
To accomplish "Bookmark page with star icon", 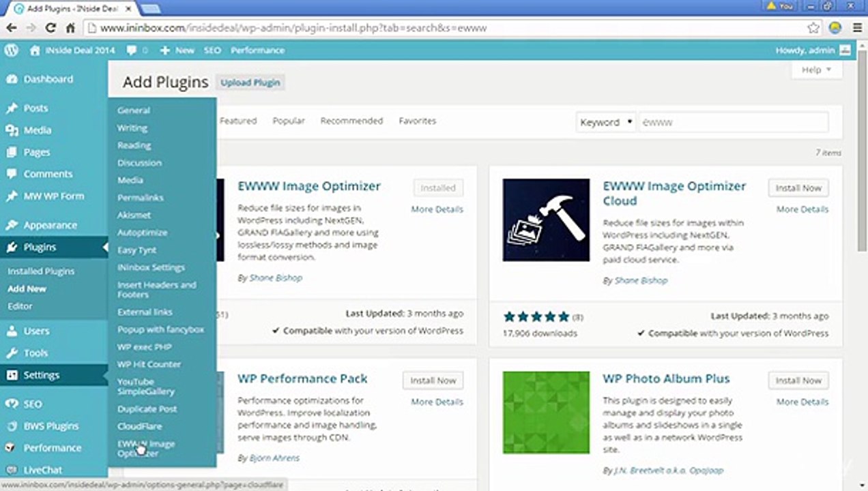I will [813, 28].
